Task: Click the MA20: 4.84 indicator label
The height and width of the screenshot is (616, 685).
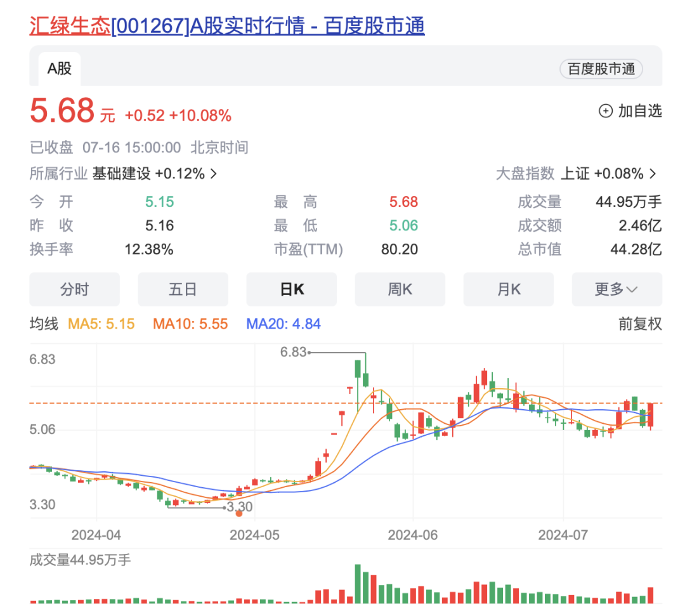Action: click(x=284, y=324)
